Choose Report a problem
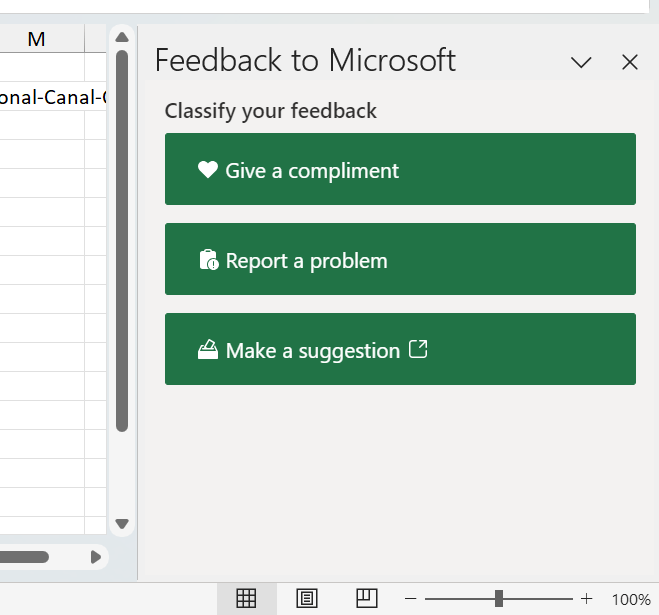This screenshot has height=615, width=659. tap(400, 259)
